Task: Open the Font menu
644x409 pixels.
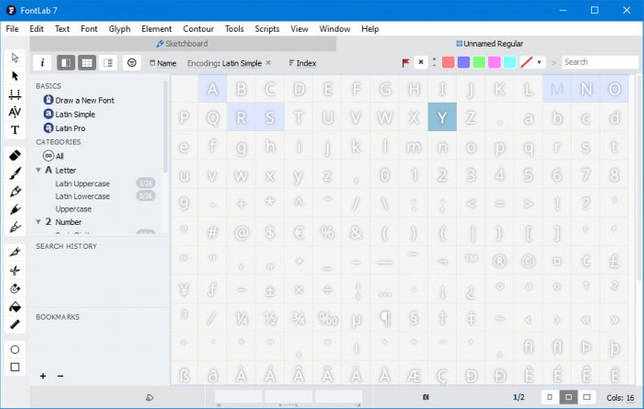Action: [x=89, y=29]
